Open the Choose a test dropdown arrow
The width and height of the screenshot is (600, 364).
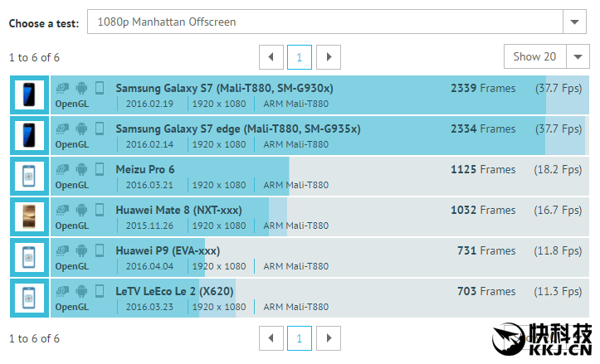[575, 22]
